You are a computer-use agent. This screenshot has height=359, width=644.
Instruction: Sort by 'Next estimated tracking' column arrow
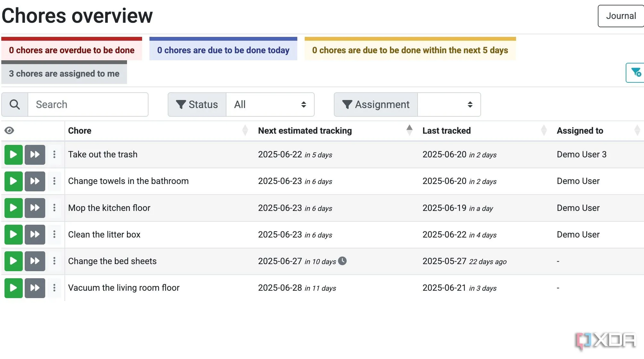click(x=409, y=130)
